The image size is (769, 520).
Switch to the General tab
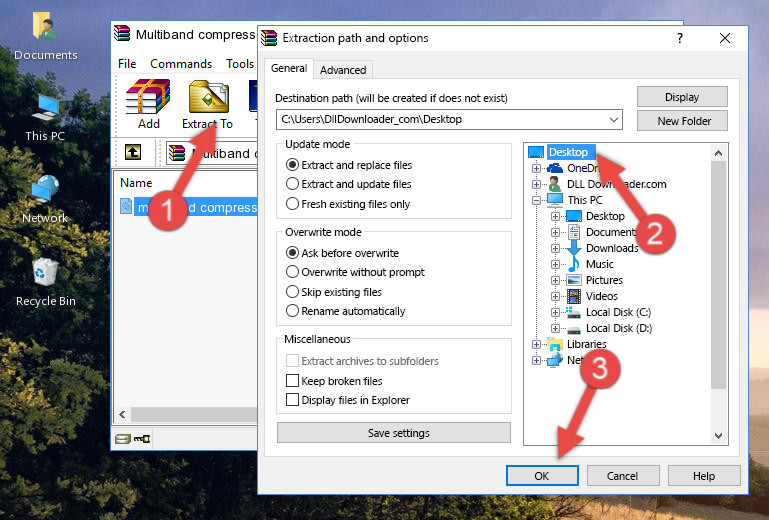(x=289, y=68)
